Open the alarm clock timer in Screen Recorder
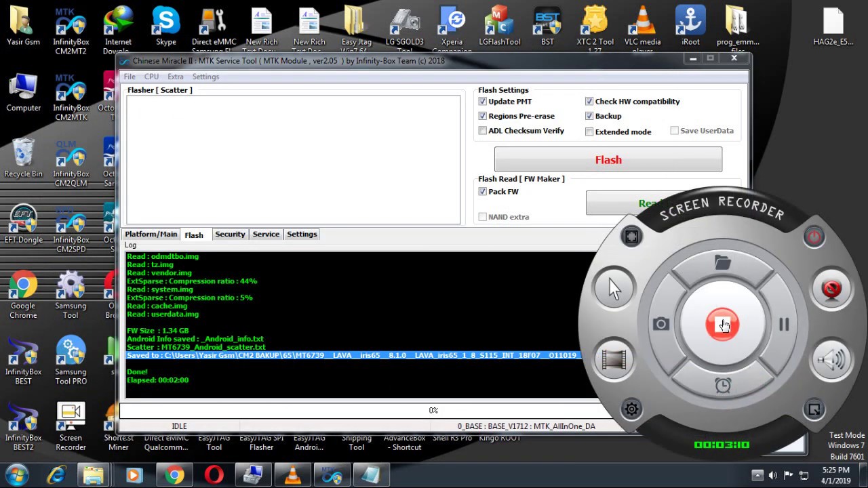Image resolution: width=868 pixels, height=488 pixels. tap(723, 386)
